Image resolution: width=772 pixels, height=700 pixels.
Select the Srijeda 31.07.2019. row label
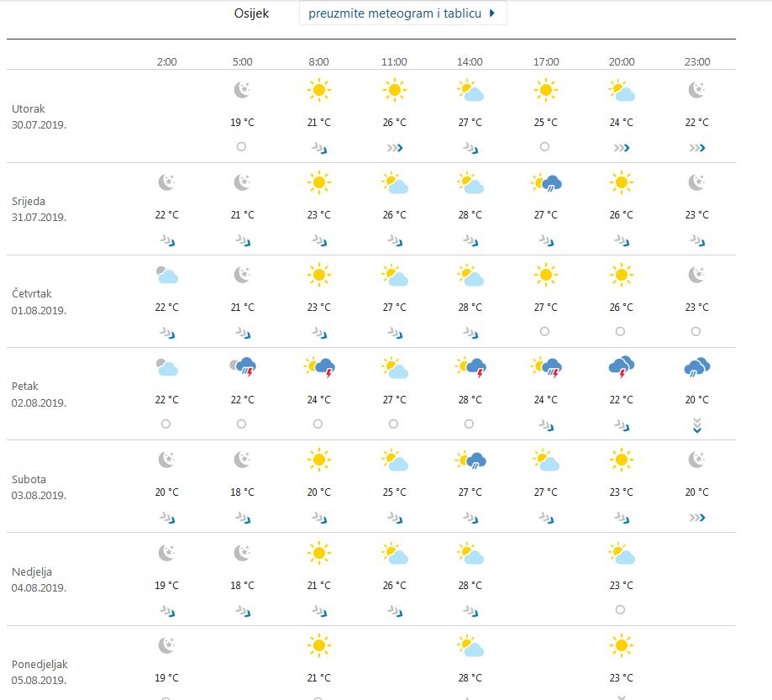coord(39,209)
